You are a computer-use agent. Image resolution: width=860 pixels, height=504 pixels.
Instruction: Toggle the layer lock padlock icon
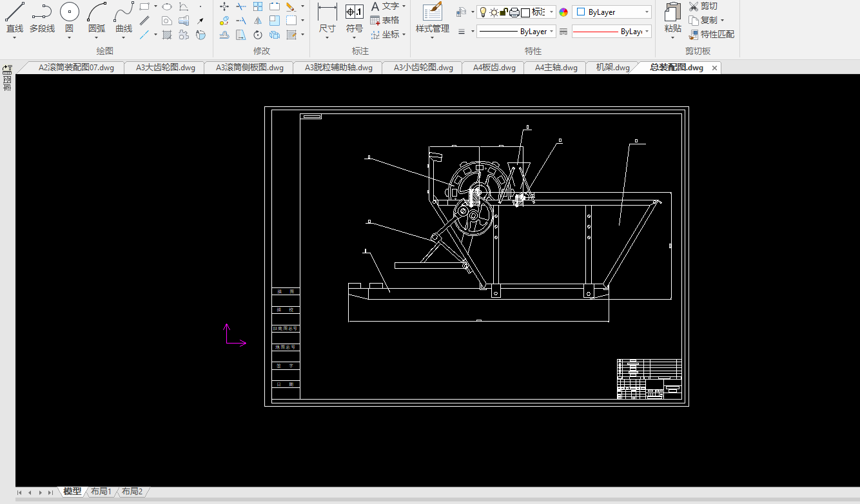tap(504, 12)
